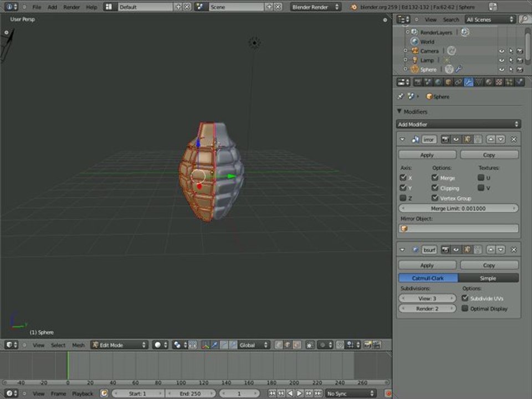The image size is (532, 399).
Task: Open the Scene properties tab icon
Action: pyautogui.click(x=428, y=82)
